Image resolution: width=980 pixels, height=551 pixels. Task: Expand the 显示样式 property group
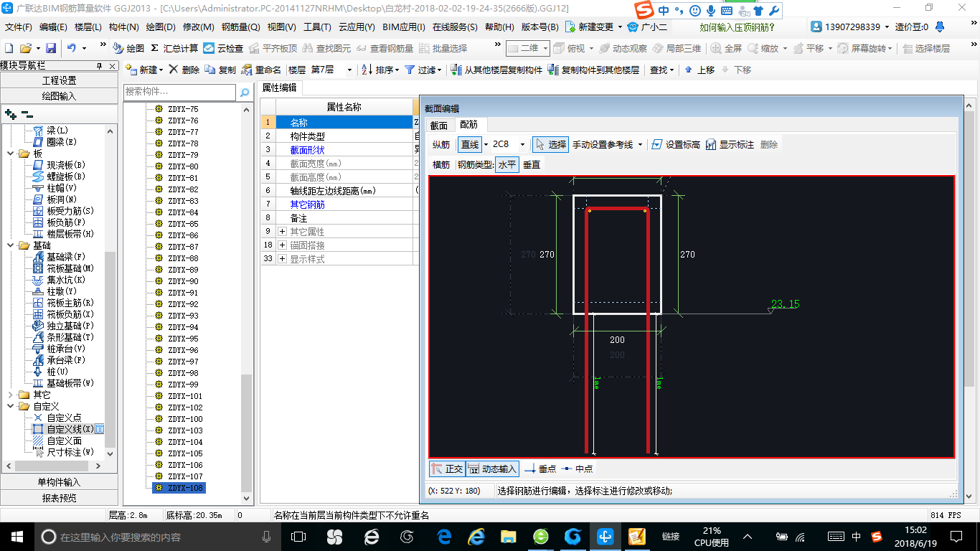283,259
